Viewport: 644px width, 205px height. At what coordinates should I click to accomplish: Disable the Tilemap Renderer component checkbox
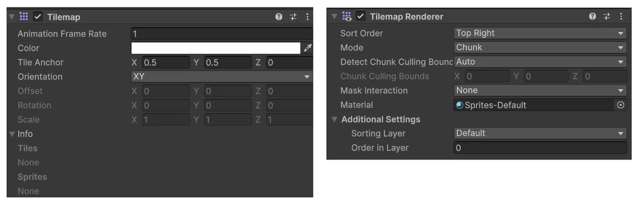(361, 17)
